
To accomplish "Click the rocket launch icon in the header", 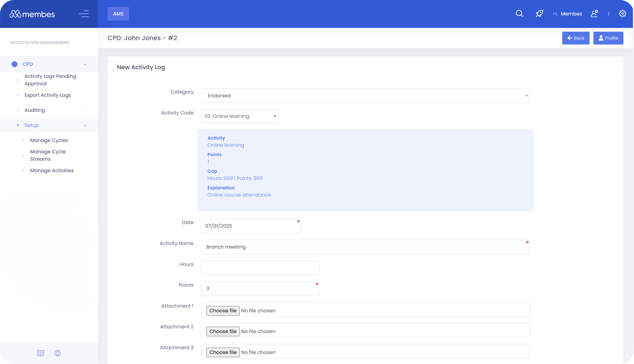I will point(539,14).
